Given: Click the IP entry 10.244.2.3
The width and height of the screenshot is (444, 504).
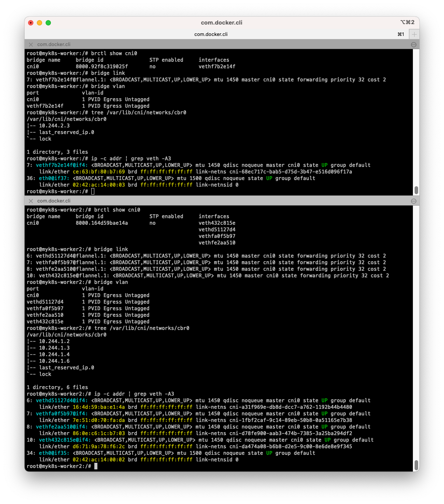Looking at the screenshot, I should (54, 126).
